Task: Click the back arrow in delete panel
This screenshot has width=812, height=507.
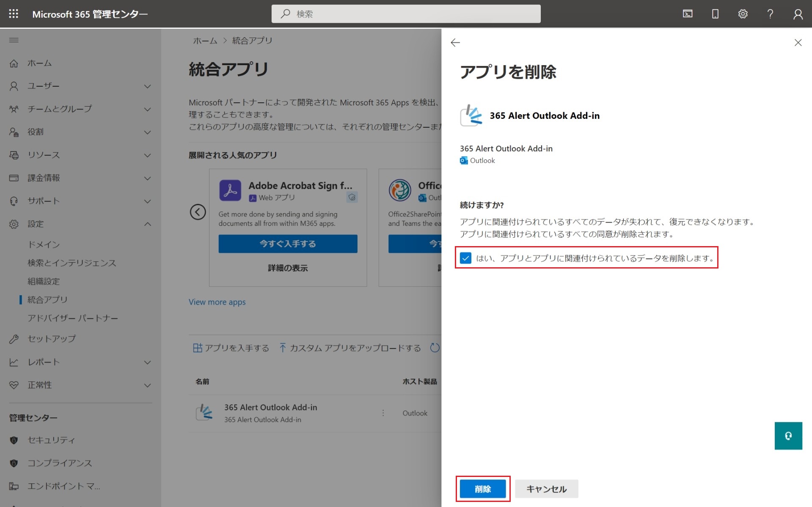Action: coord(455,42)
